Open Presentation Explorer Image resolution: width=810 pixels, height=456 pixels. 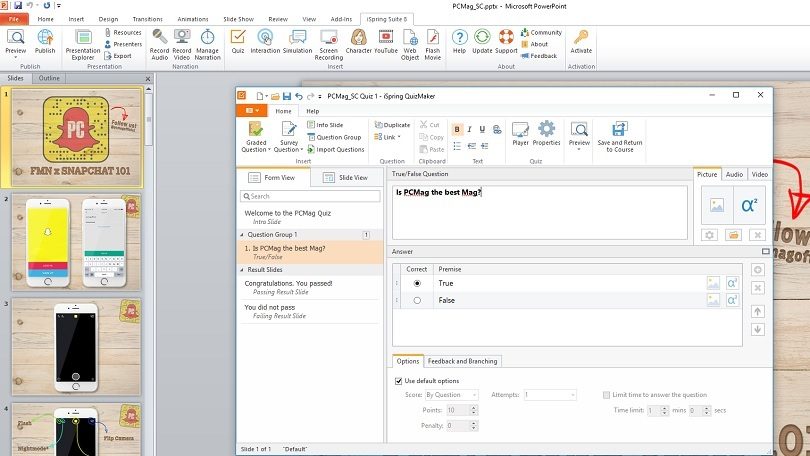point(83,44)
